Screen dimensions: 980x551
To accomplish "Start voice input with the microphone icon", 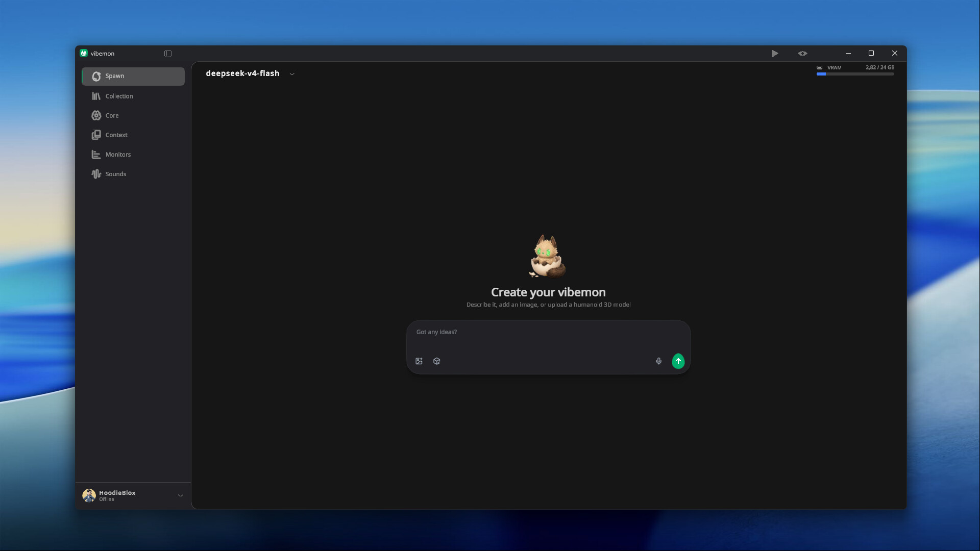I will point(659,361).
